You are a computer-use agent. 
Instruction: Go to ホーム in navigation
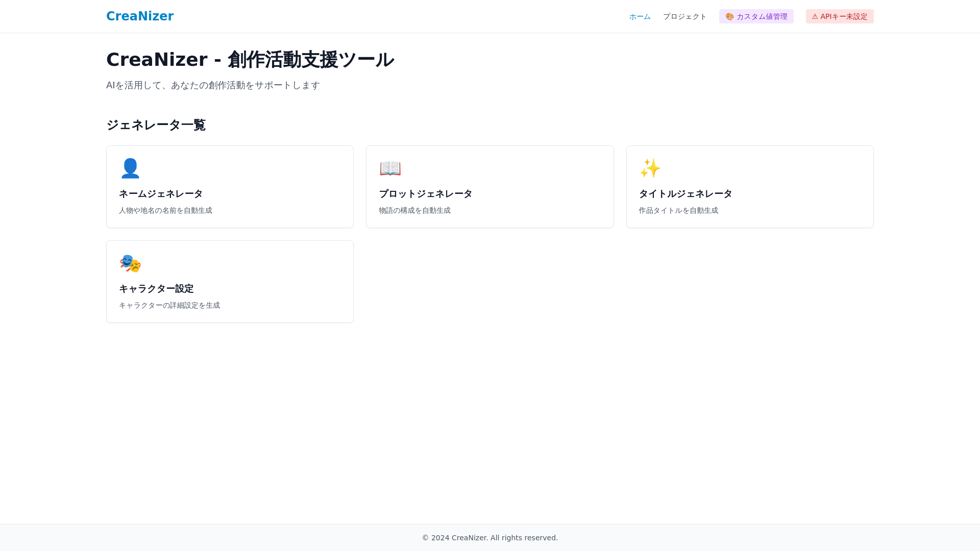click(640, 16)
